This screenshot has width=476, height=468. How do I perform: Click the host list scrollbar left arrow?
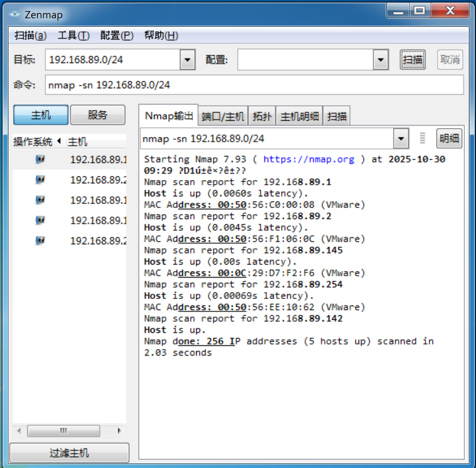point(19,430)
